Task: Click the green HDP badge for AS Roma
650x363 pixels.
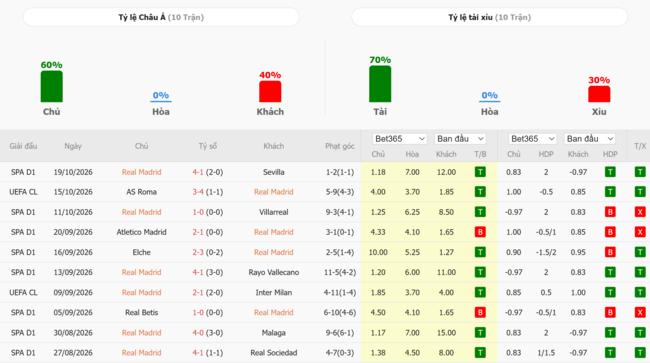Action: point(610,192)
